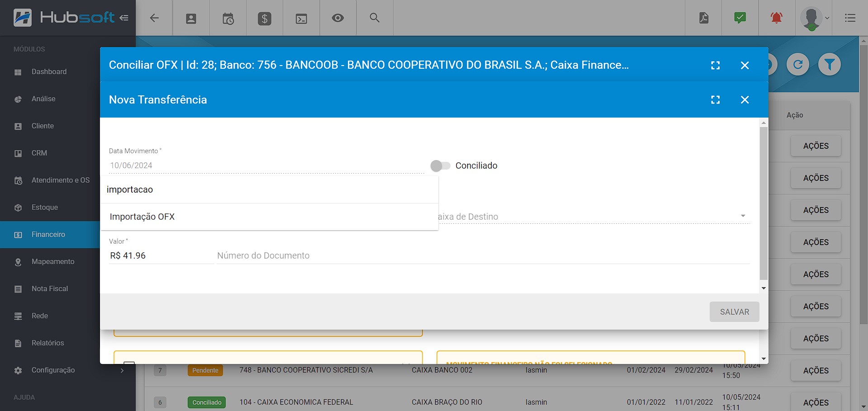Screen dimensions: 868x411
Task: Open the PDF document icon
Action: click(703, 18)
